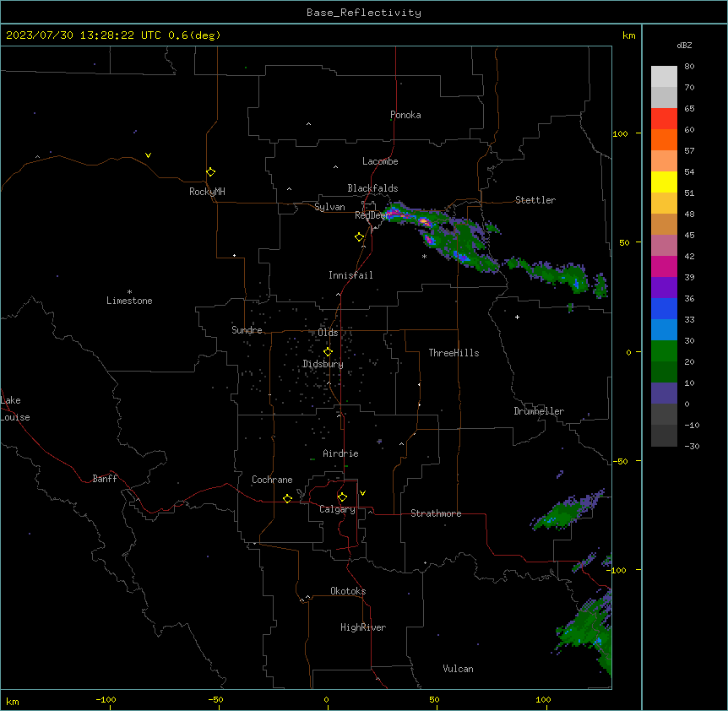
Task: Click the Banff label
Action: (105, 479)
